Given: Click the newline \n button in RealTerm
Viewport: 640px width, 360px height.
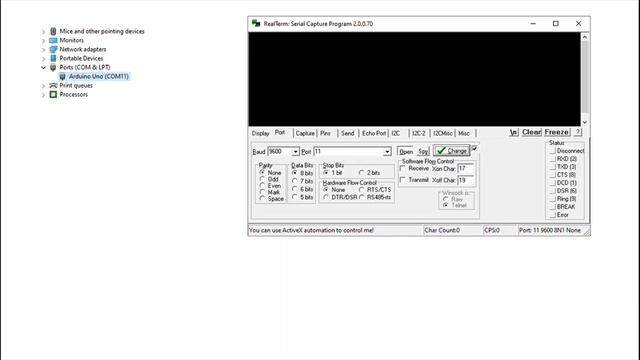Looking at the screenshot, I should (x=513, y=132).
